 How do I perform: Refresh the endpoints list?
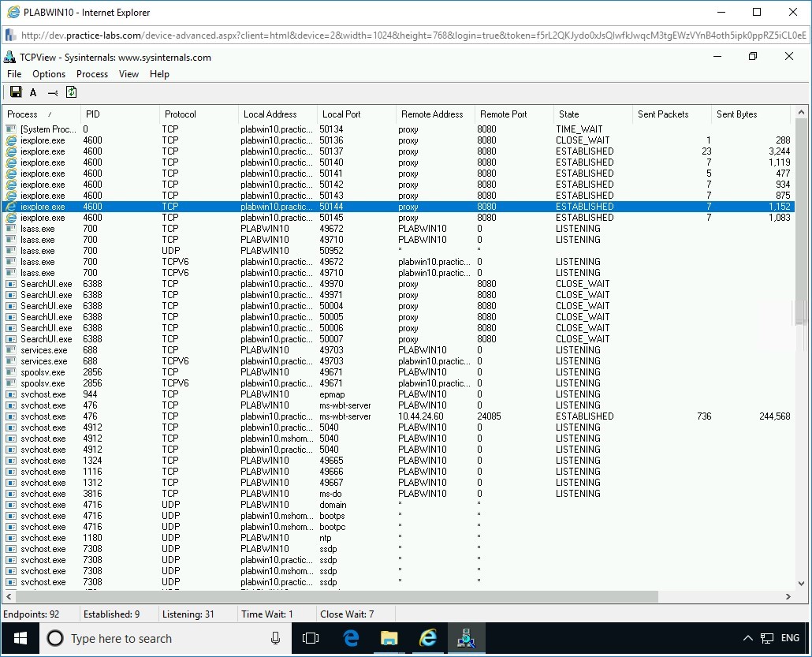click(71, 92)
